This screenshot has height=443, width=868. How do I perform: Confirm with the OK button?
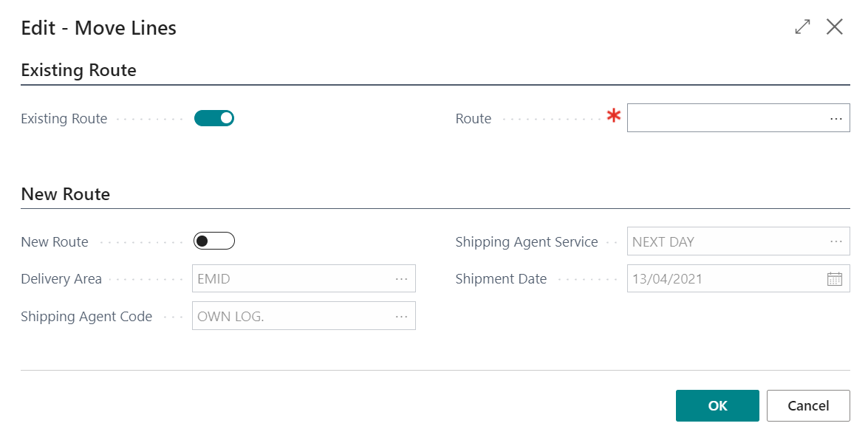(717, 405)
